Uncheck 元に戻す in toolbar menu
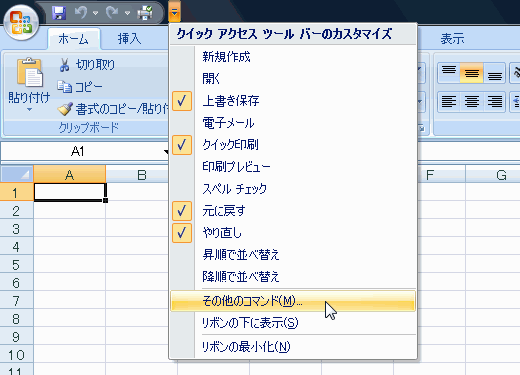 tap(293, 211)
